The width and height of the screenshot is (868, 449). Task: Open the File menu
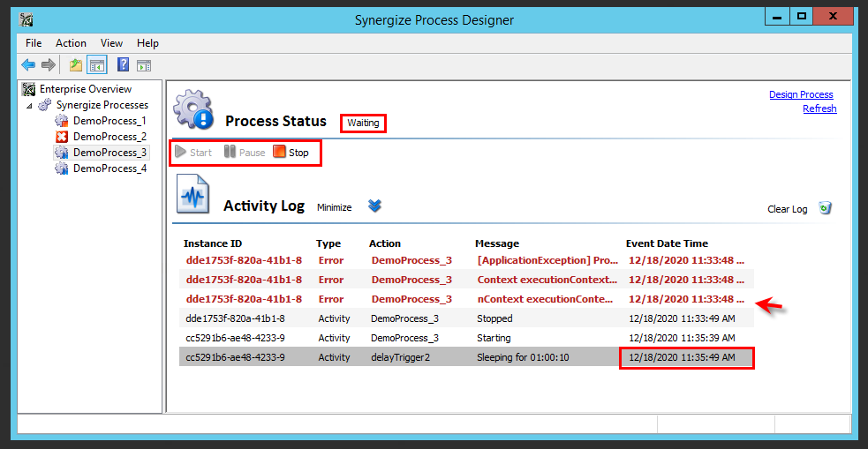(x=34, y=43)
